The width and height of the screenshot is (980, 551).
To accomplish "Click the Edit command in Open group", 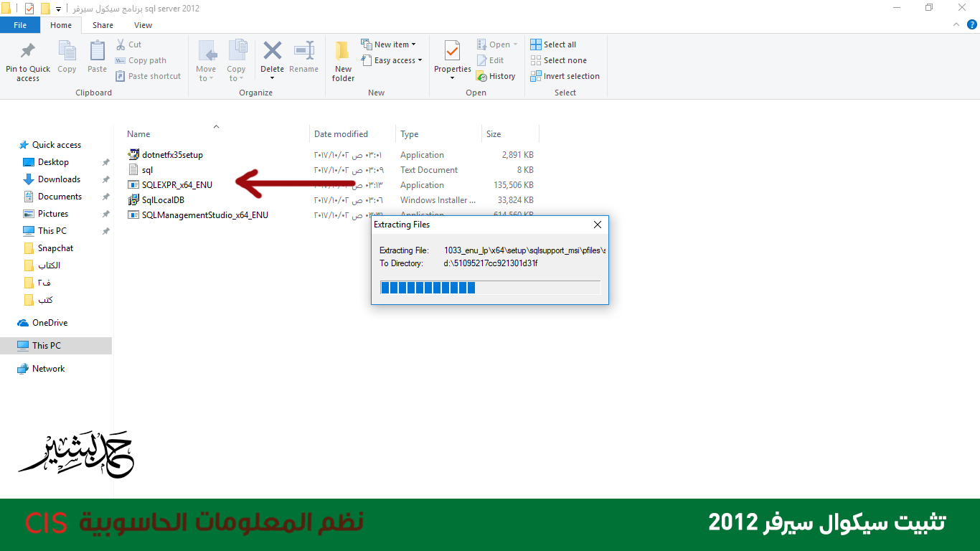I will [x=490, y=60].
